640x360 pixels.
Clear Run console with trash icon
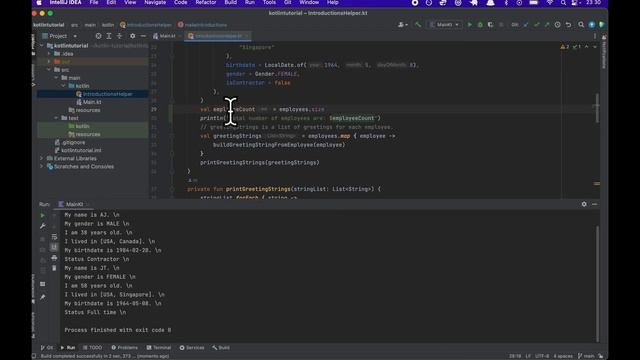[54, 268]
